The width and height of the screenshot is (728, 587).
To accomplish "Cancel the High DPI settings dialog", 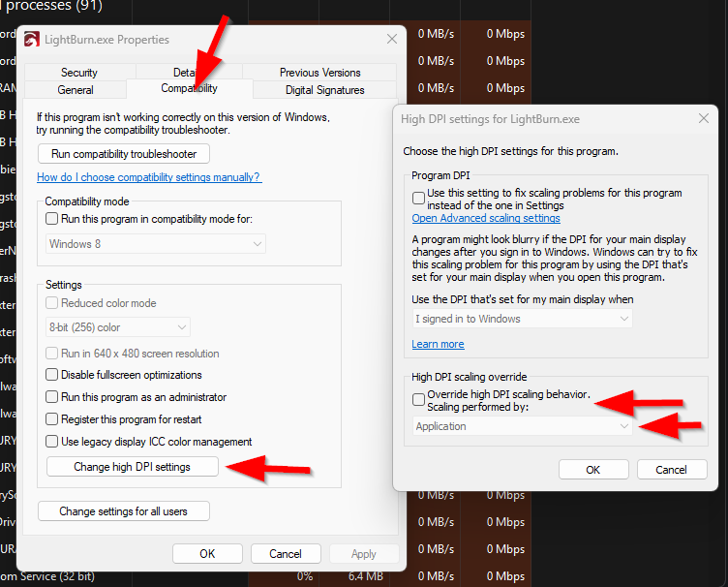I will pos(672,470).
